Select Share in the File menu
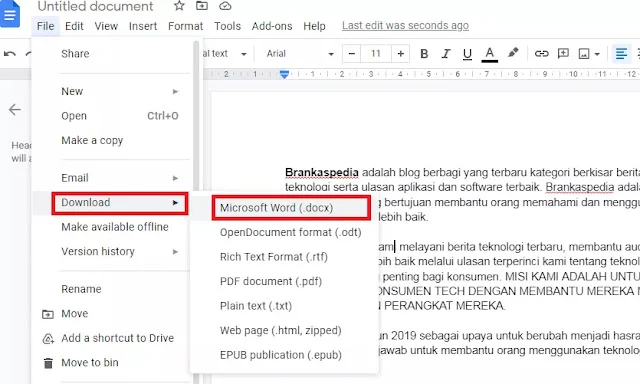The width and height of the screenshot is (640, 384). [112, 53]
